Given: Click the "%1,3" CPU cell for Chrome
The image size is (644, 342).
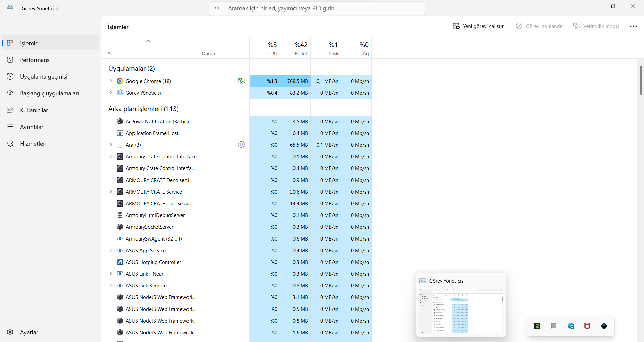Looking at the screenshot, I should [x=265, y=81].
